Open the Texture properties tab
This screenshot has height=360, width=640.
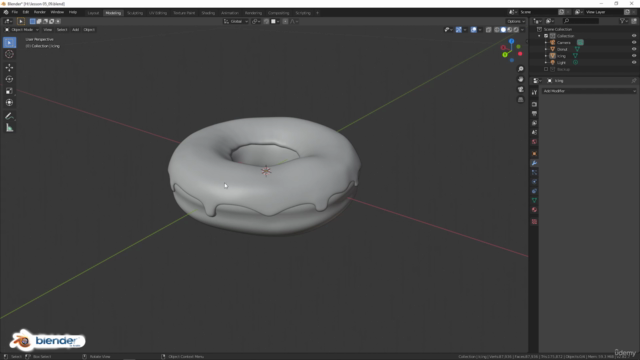coord(534,222)
